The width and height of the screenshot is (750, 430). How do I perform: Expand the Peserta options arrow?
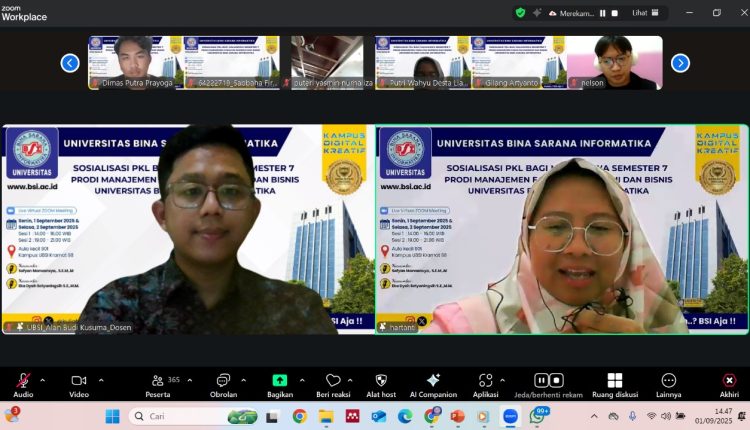tap(190, 381)
